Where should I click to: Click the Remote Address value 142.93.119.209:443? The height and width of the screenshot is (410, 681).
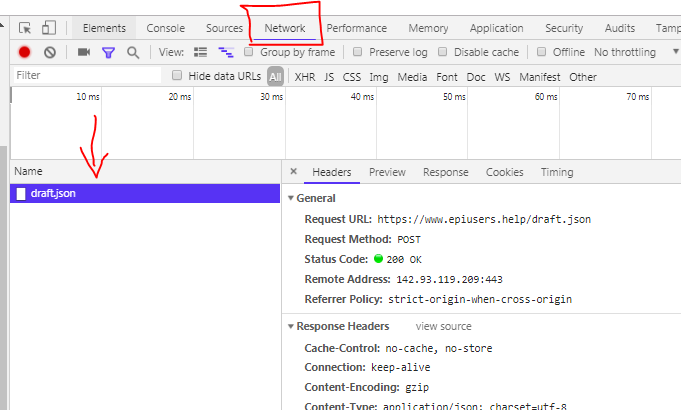point(450,280)
